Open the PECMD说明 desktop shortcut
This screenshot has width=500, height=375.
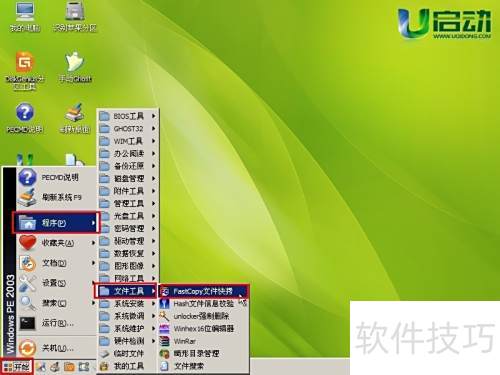pyautogui.click(x=25, y=118)
